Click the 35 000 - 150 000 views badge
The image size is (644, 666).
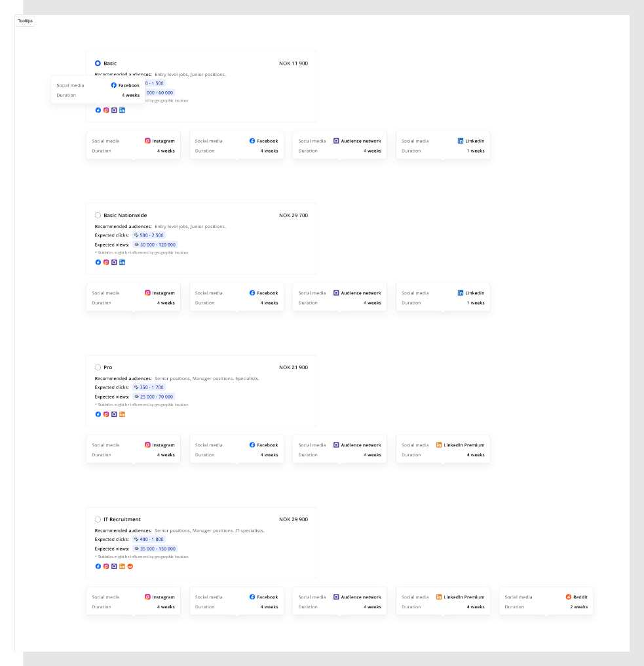(x=155, y=549)
